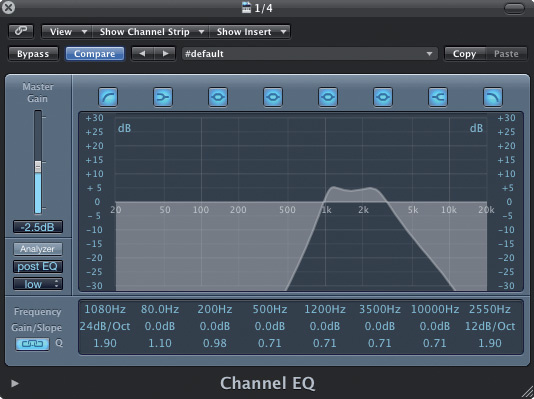Toggle the 1200Hz parametric band icon
Image resolution: width=534 pixels, height=399 pixels.
(x=328, y=97)
